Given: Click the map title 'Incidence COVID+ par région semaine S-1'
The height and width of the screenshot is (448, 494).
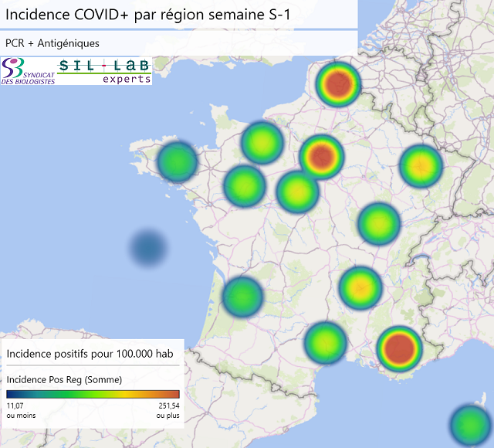Looking at the screenshot, I should click(x=147, y=15).
